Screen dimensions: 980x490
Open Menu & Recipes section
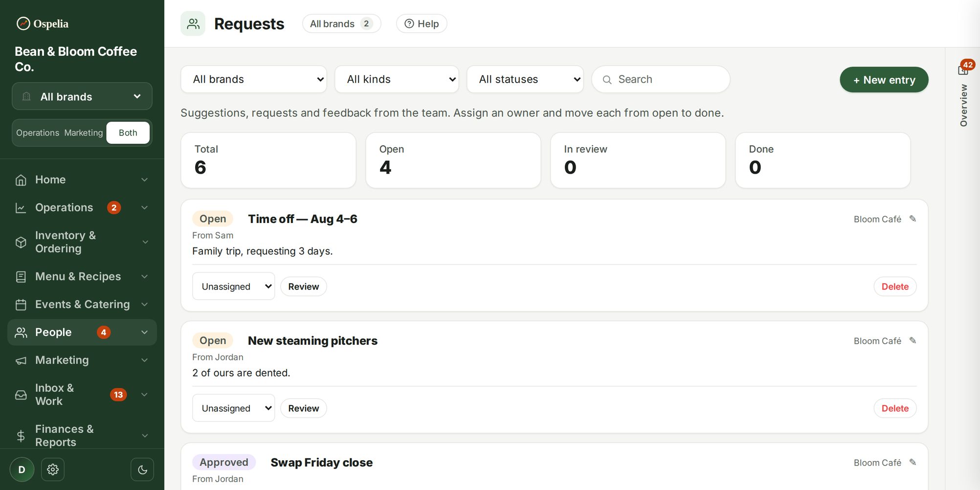point(82,276)
